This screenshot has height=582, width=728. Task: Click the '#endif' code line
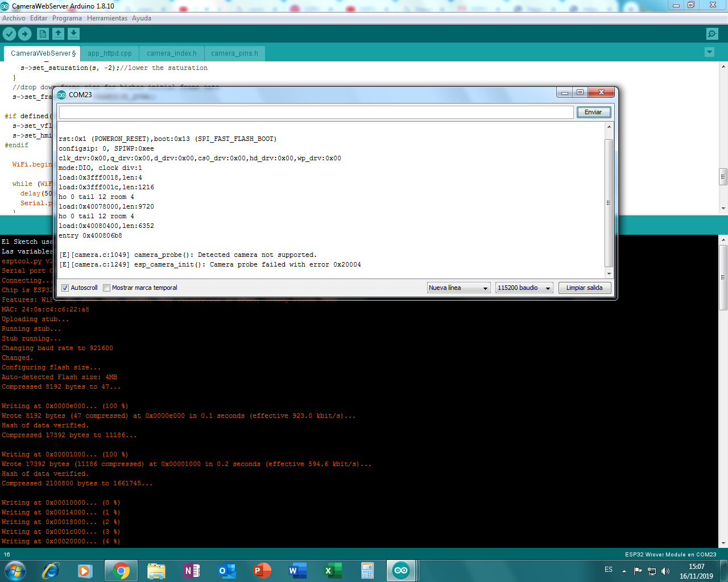(x=16, y=145)
